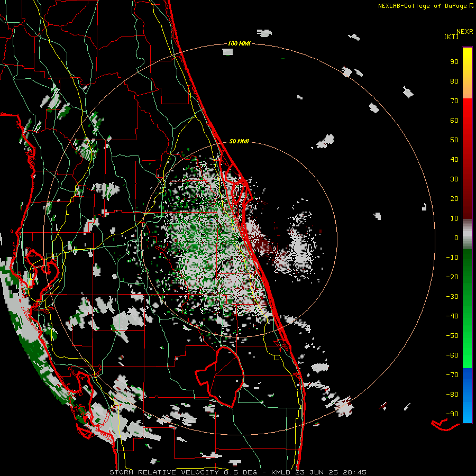Viewport: 476px width, 476px height.
Task: Click the 0 value on the velocity scale
Action: (x=456, y=238)
